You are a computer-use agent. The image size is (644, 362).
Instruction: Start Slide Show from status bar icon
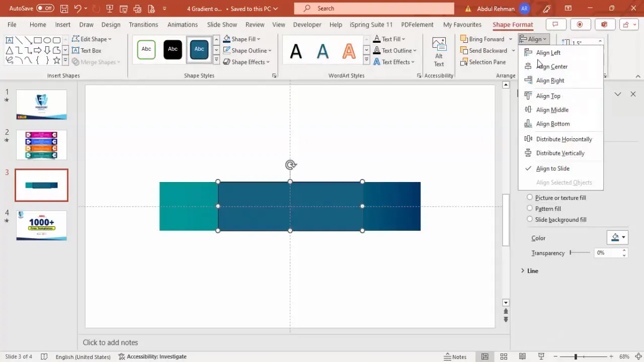tap(542, 356)
